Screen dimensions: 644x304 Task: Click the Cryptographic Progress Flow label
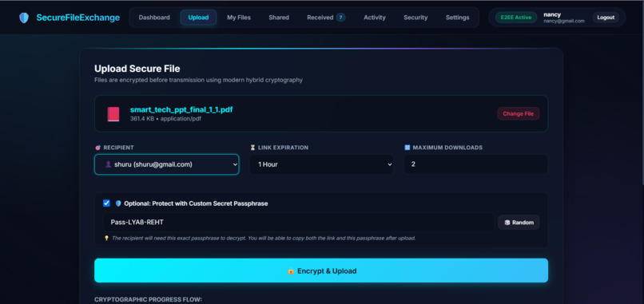click(x=149, y=299)
